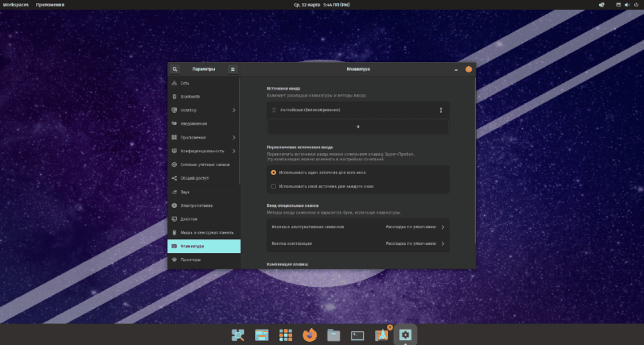The height and width of the screenshot is (345, 644).
Task: Open the Кнопка композиции option
Action: tap(357, 243)
